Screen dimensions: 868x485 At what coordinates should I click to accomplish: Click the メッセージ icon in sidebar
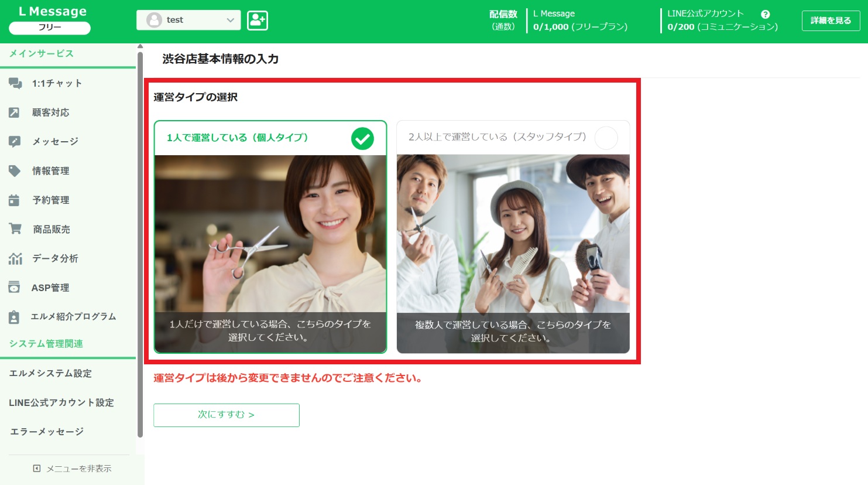[x=15, y=141]
